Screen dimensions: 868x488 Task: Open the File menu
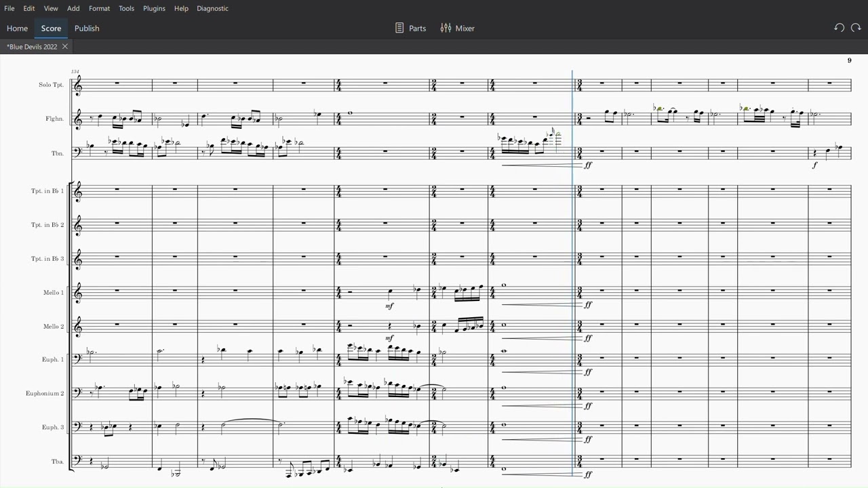[9, 8]
